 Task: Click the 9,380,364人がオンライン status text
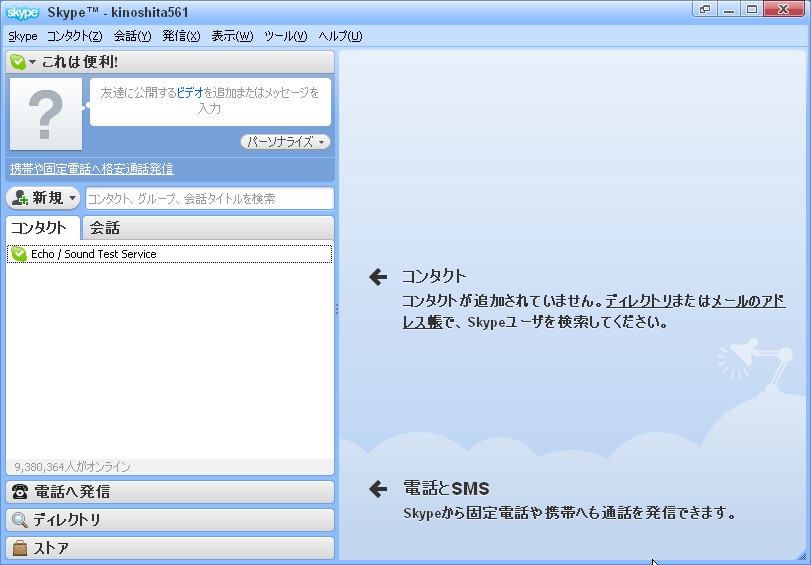pos(72,467)
